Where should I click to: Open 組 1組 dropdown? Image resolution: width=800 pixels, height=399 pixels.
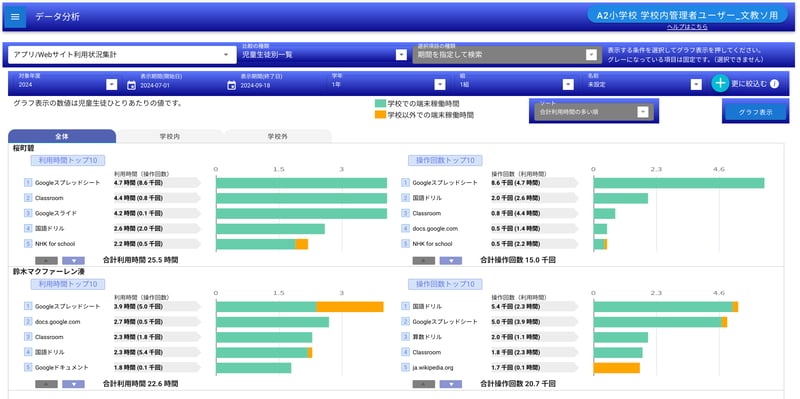tap(516, 84)
